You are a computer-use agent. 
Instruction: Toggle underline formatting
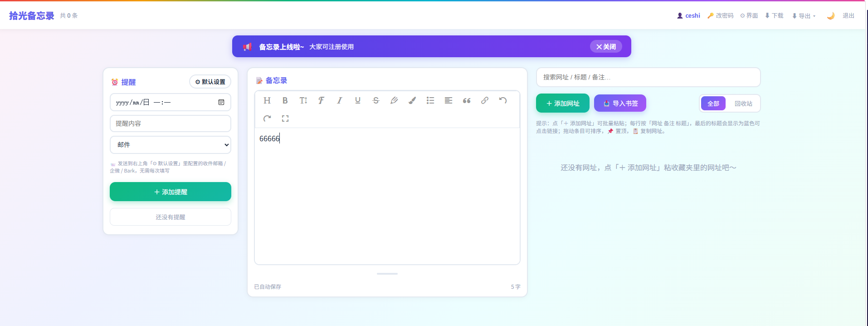pos(358,100)
